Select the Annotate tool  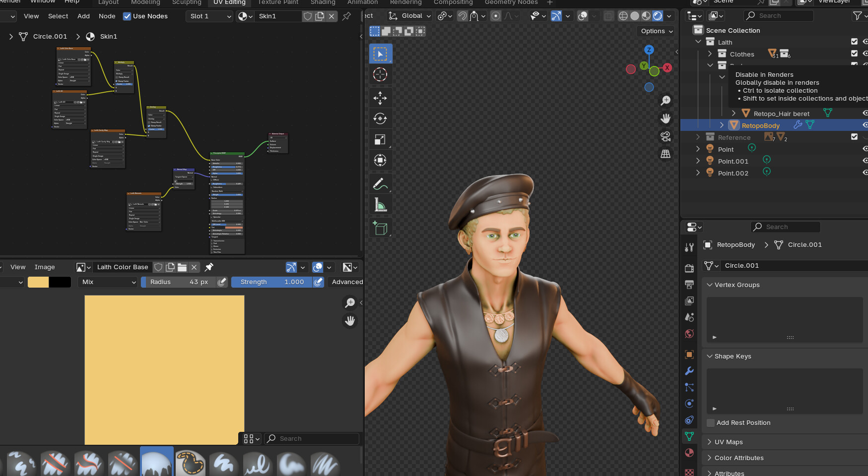(x=380, y=183)
